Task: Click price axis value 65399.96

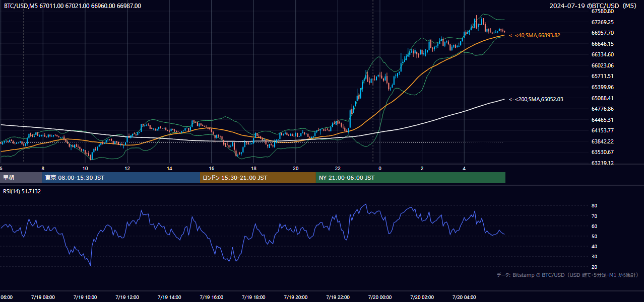Action: coord(603,87)
